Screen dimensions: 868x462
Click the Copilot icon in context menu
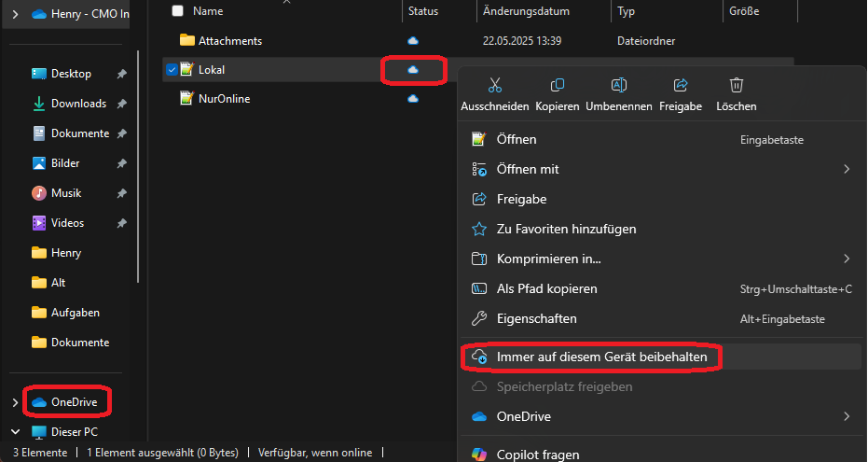point(479,455)
